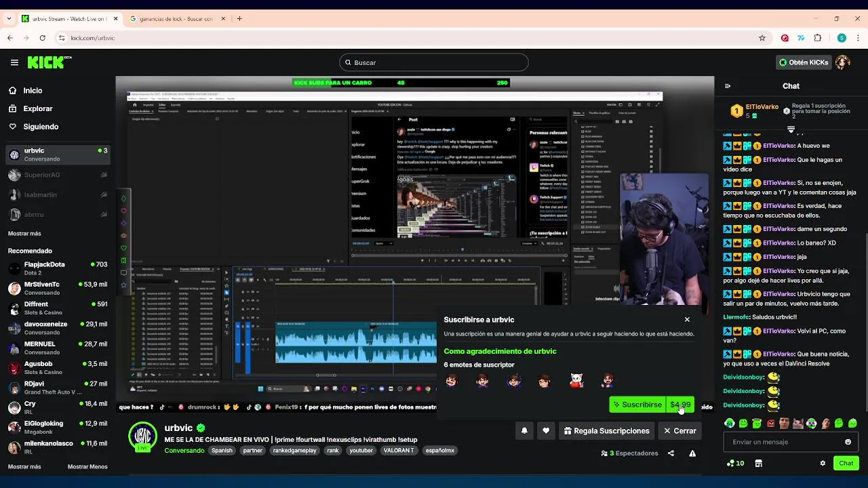This screenshot has height=488, width=868.
Task: Click the Cerrar button
Action: coord(680,430)
